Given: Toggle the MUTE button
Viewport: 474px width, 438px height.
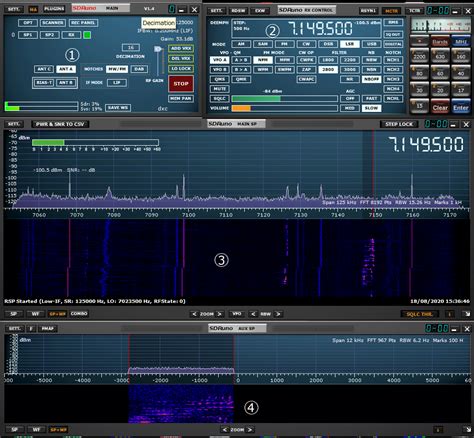Looking at the screenshot, I should [x=219, y=89].
